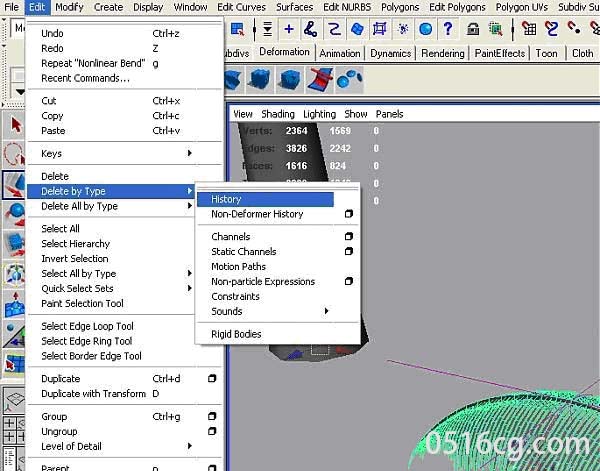Image resolution: width=600 pixels, height=471 pixels.
Task: Open the File menu
Action: coord(11,7)
